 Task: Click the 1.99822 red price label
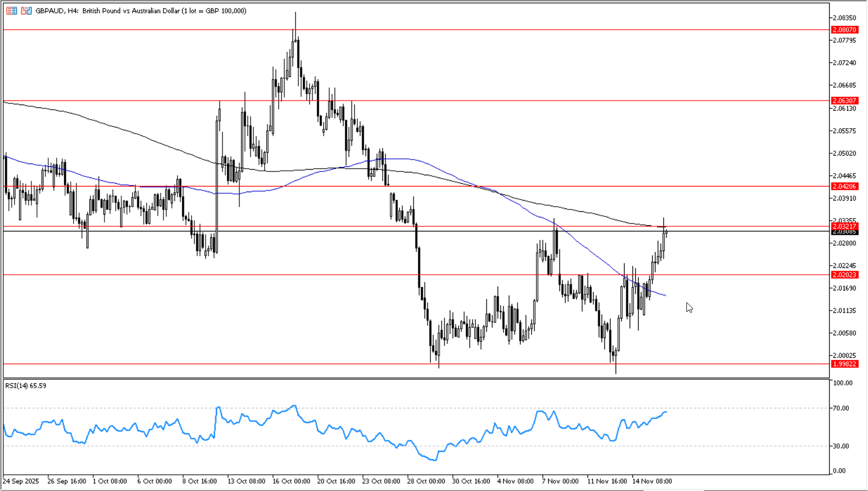pos(844,364)
